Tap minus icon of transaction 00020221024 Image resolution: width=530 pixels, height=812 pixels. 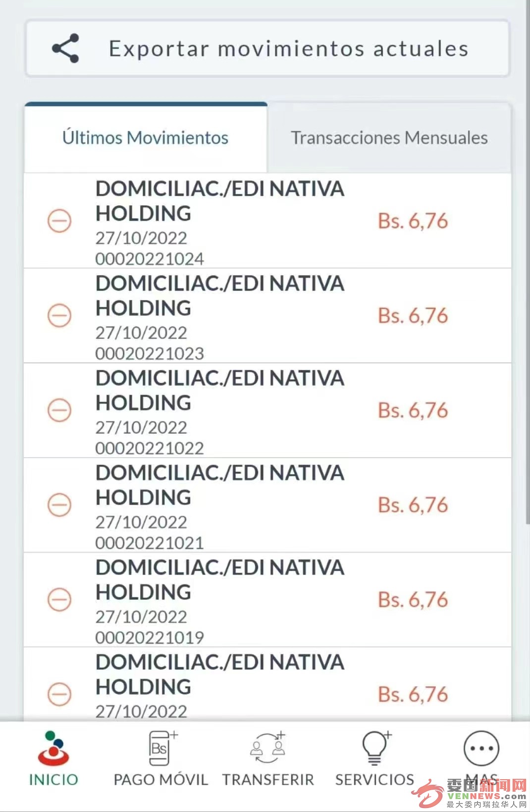tap(59, 221)
